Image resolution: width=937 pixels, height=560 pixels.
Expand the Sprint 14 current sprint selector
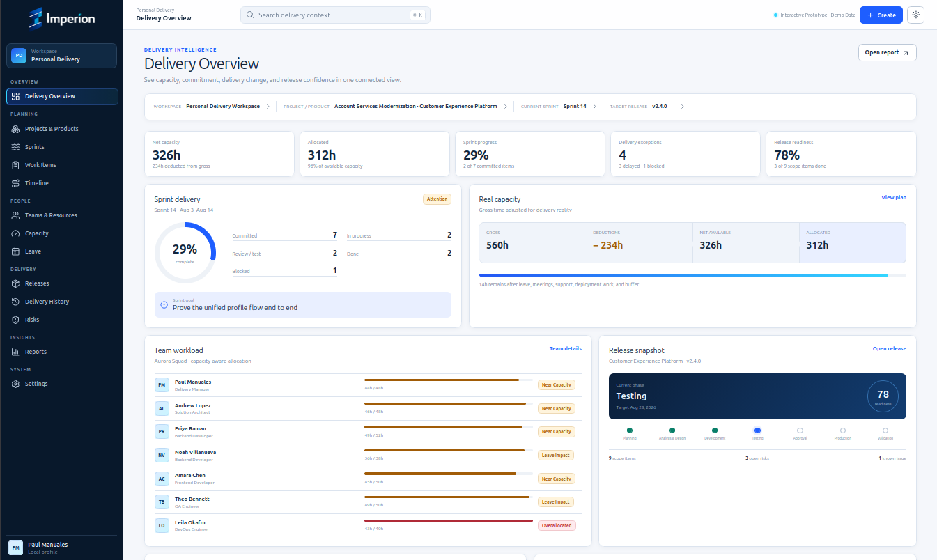pyautogui.click(x=595, y=107)
